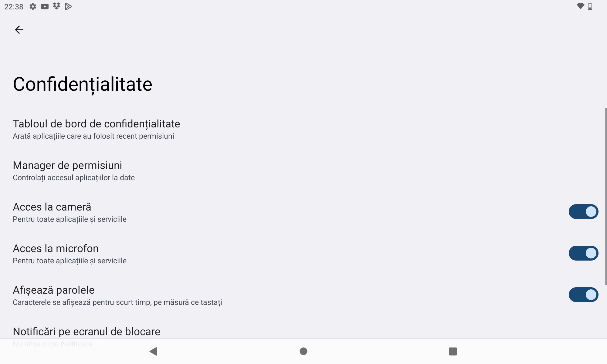
Task: Disable the Acces la cameră toggle
Action: point(583,211)
